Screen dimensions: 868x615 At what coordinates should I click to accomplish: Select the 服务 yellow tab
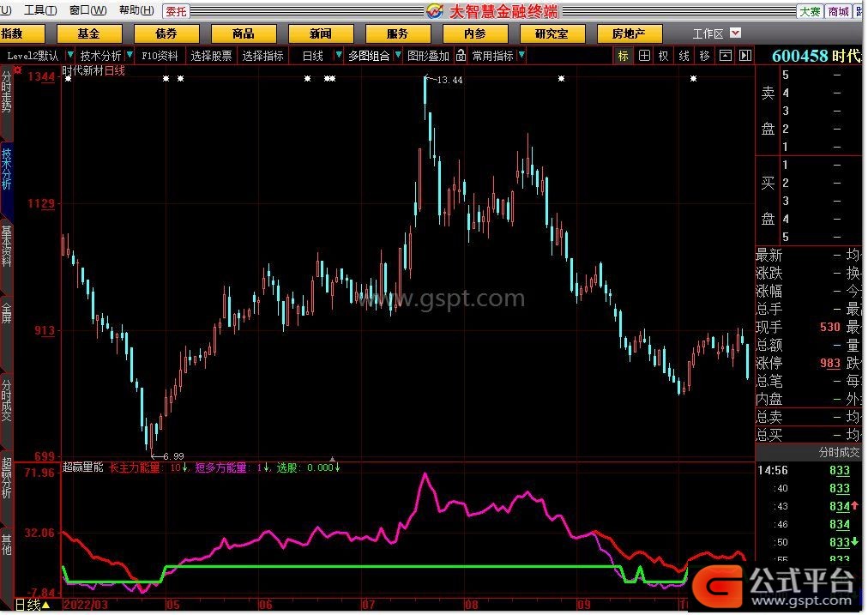[397, 33]
